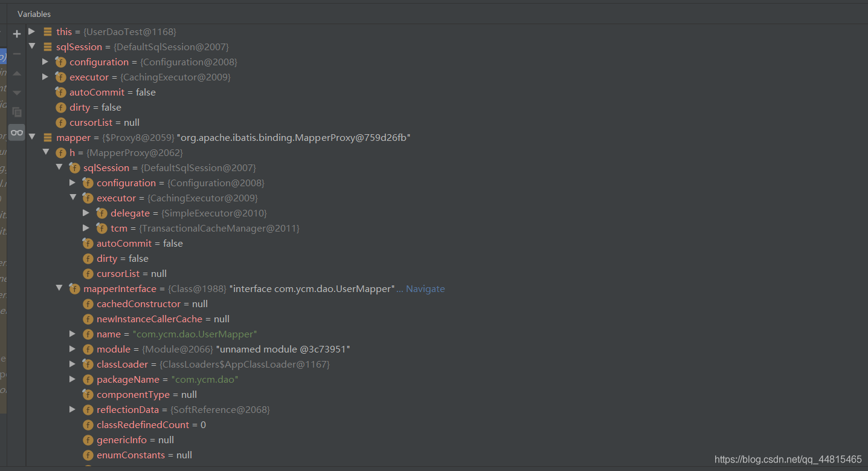
Task: Click the field icon beside delegate
Action: click(x=101, y=213)
